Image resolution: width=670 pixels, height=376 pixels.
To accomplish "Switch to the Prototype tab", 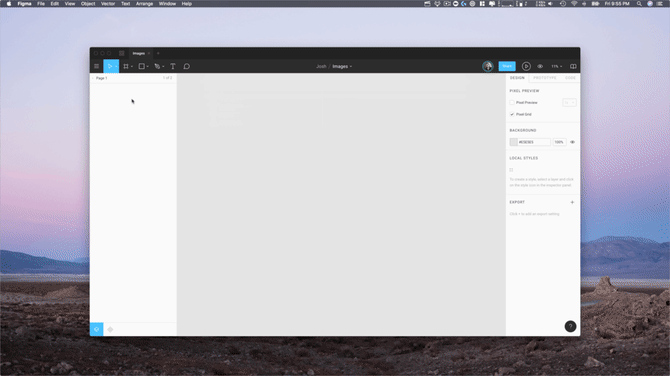I will [x=545, y=78].
